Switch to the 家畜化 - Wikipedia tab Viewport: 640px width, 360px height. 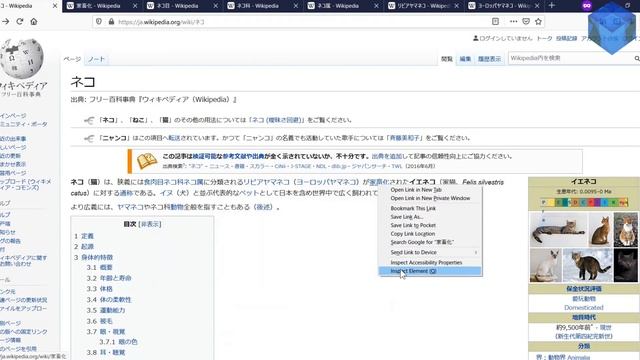click(98, 6)
